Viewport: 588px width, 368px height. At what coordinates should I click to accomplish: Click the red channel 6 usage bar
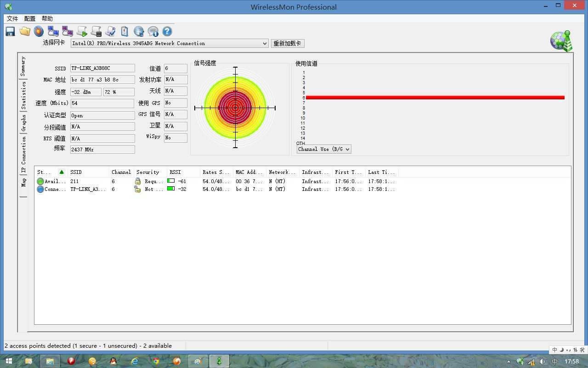(435, 98)
